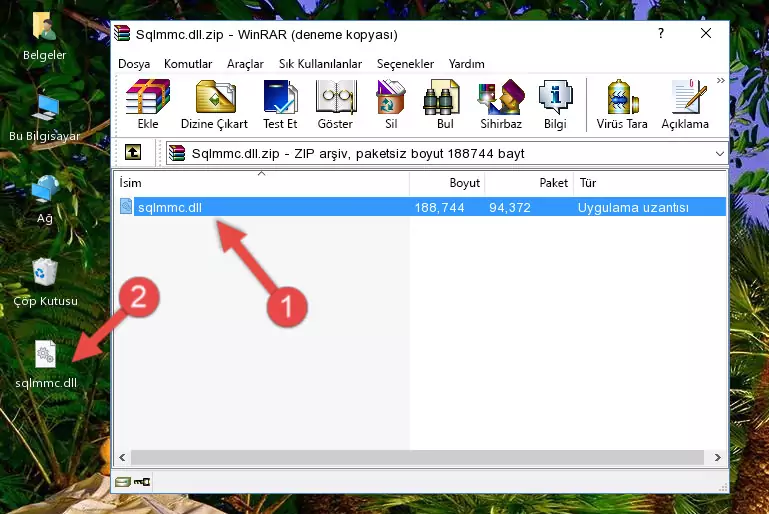The width and height of the screenshot is (769, 514).
Task: Select the Çöp Kutusu recycle bin
Action: tap(45, 283)
